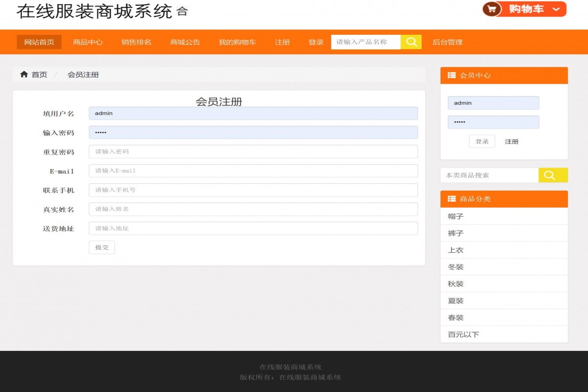Click the home icon in the breadcrumb
Viewport: 588px width, 392px height.
pos(24,74)
